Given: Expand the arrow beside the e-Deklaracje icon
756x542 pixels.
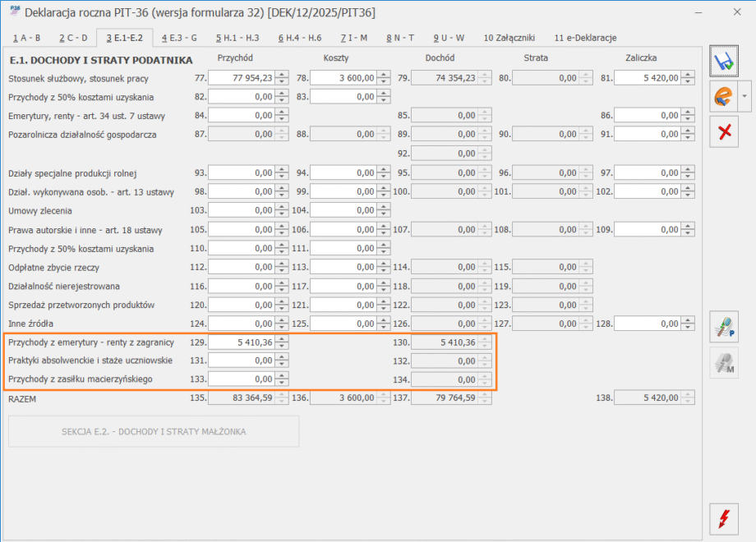Looking at the screenshot, I should tap(744, 97).
